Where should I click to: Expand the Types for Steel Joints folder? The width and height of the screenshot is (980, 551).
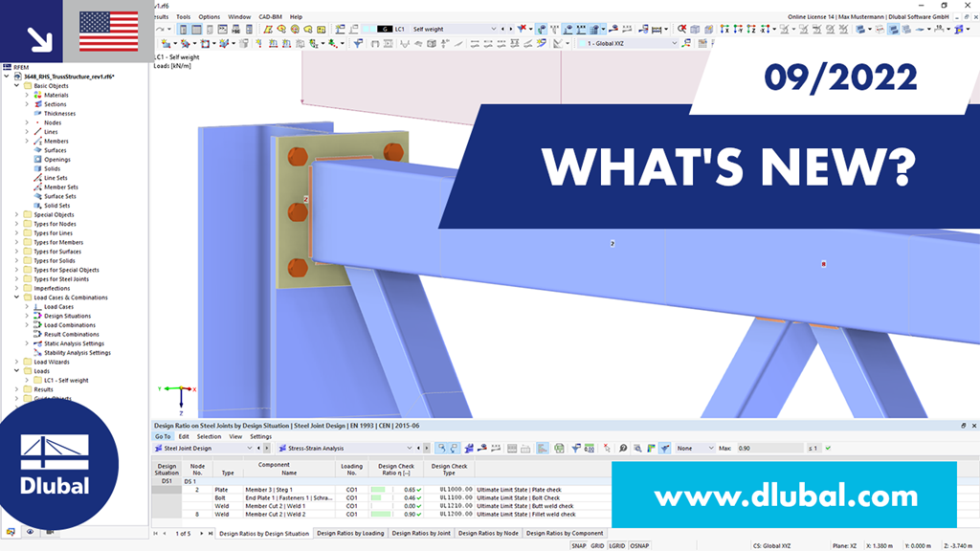pyautogui.click(x=17, y=279)
